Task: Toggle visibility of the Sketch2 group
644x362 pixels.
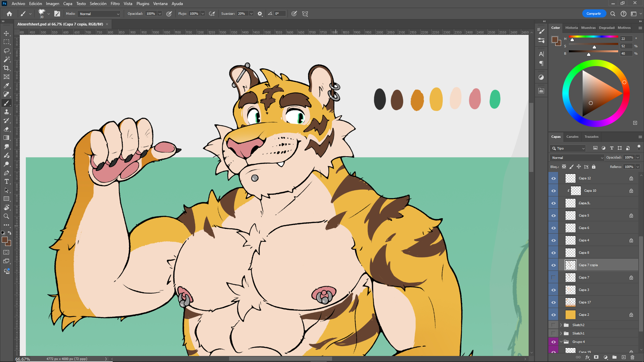Action: 553,325
